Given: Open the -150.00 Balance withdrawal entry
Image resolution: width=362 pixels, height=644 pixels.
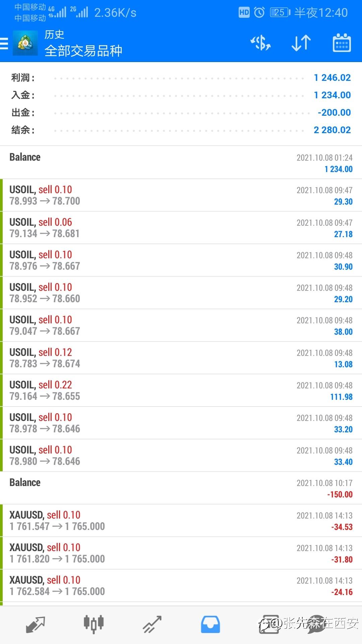Looking at the screenshot, I should (x=181, y=488).
